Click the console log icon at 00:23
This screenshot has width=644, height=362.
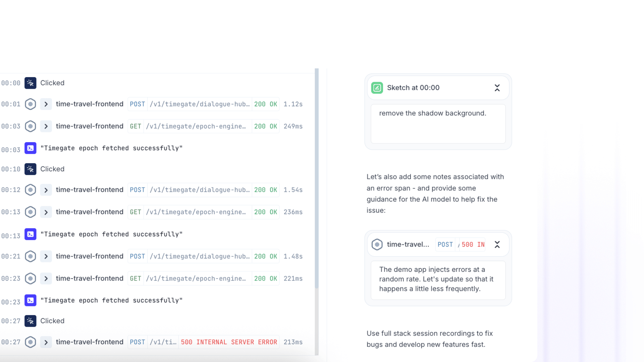[x=30, y=300]
